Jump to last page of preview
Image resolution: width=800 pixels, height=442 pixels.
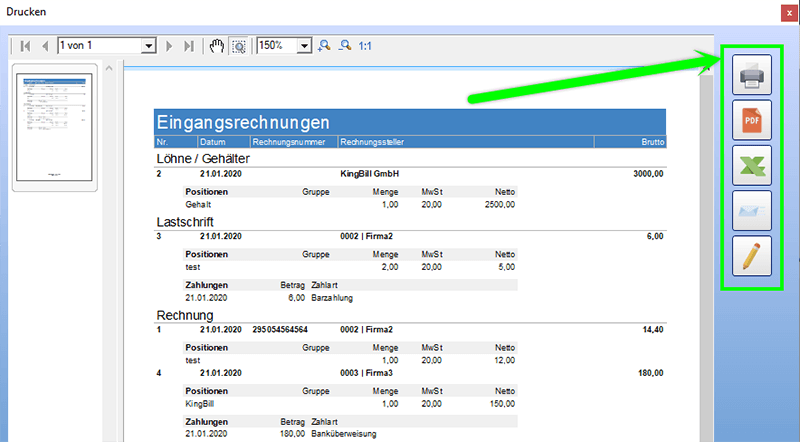click(189, 46)
